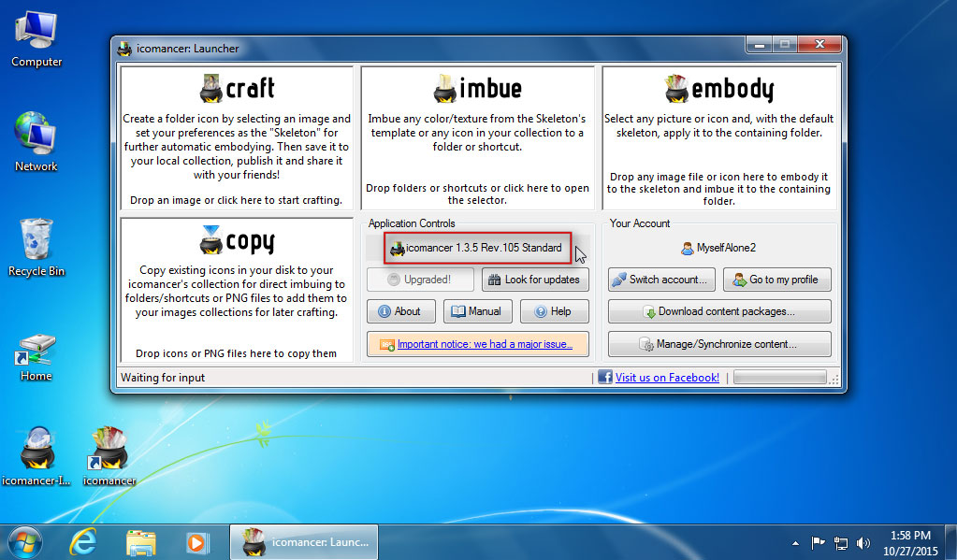The height and width of the screenshot is (560, 957).
Task: Click the icomancer: Launcher taskbar button
Action: pos(304,541)
